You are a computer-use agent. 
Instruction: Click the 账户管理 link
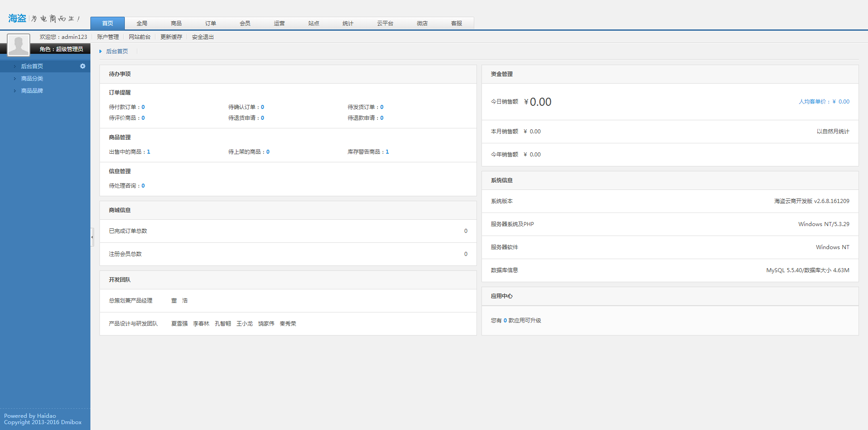click(x=108, y=37)
